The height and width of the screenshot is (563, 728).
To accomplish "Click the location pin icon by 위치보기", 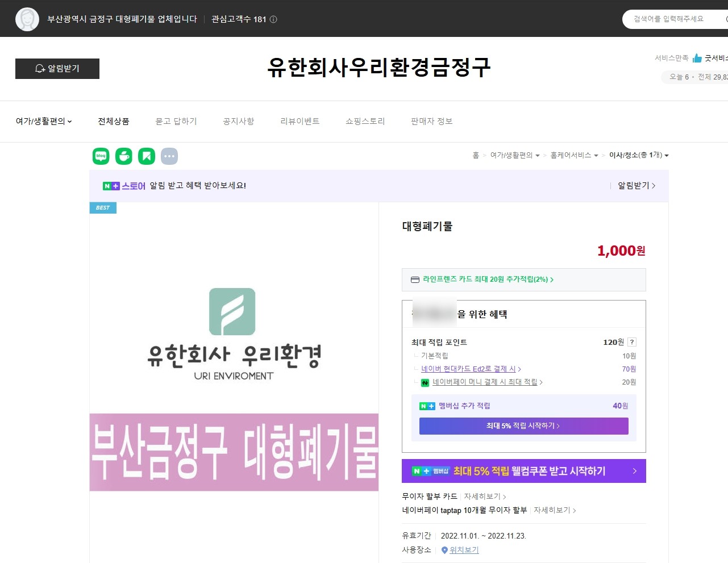I will (444, 550).
